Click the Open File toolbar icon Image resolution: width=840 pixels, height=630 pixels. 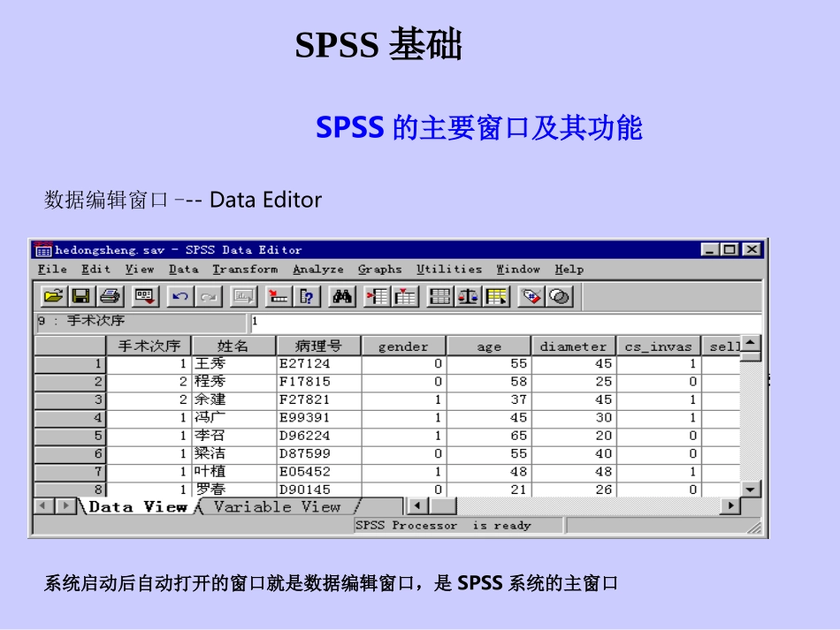coord(54,296)
